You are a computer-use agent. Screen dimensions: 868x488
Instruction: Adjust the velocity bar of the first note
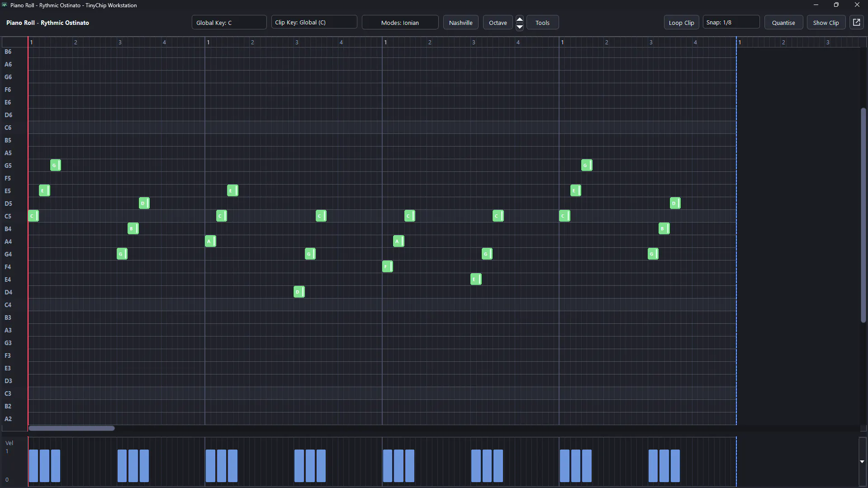pos(33,465)
